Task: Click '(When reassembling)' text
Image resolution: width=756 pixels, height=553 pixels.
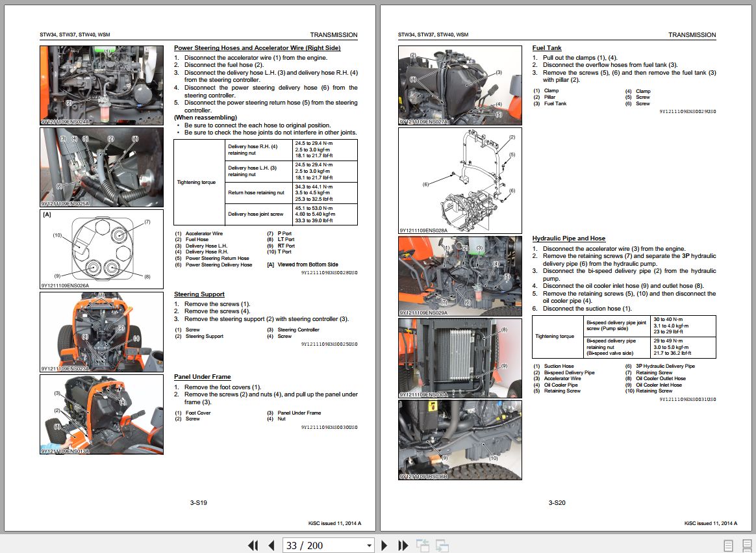Action: (x=205, y=118)
